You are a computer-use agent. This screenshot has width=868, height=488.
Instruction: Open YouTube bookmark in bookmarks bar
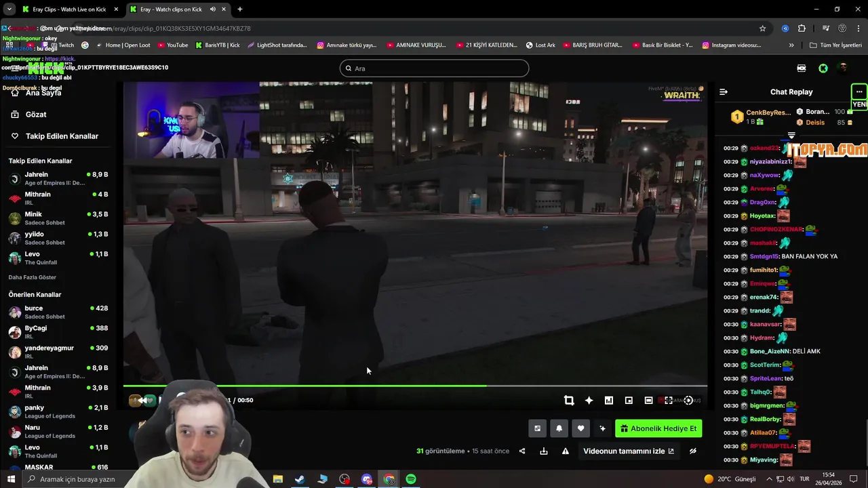coord(173,45)
